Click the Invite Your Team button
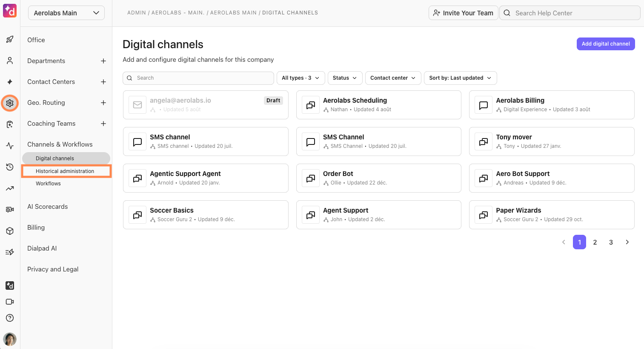Screen dimensions: 644x349 (463, 13)
